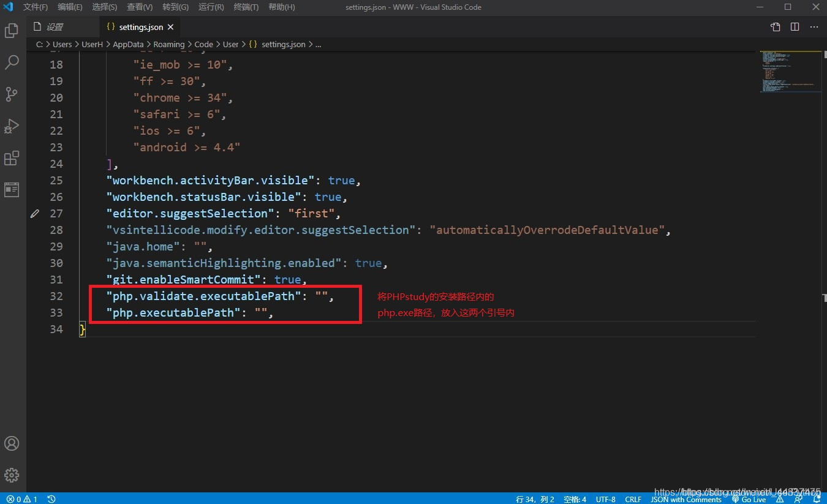Click Go Live in status bar
Viewport: 827px width, 504px height.
click(x=749, y=499)
